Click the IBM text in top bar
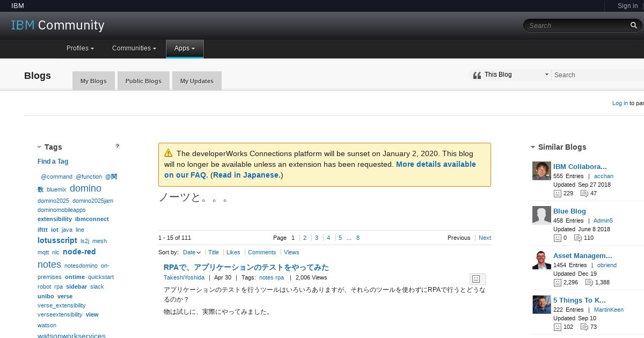Image resolution: width=644 pixels, height=338 pixels. tap(17, 6)
